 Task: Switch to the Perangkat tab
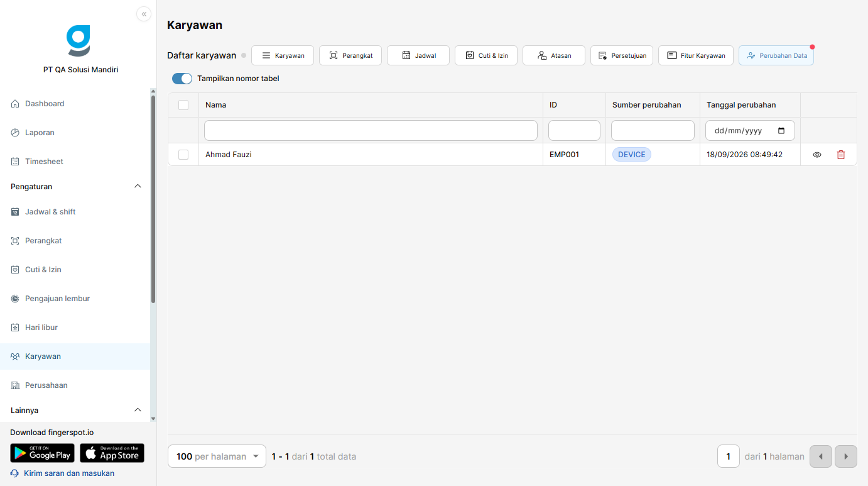click(350, 55)
